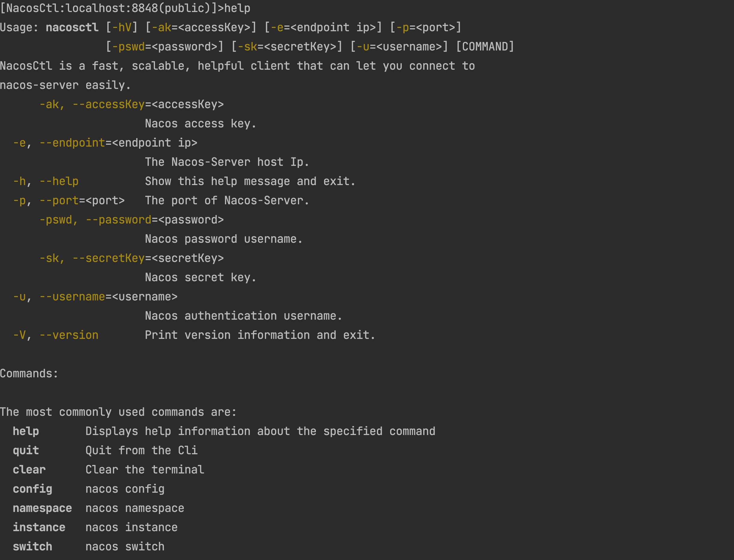Click the -V, --version option
Screen dimensions: 734x560
[56, 335]
